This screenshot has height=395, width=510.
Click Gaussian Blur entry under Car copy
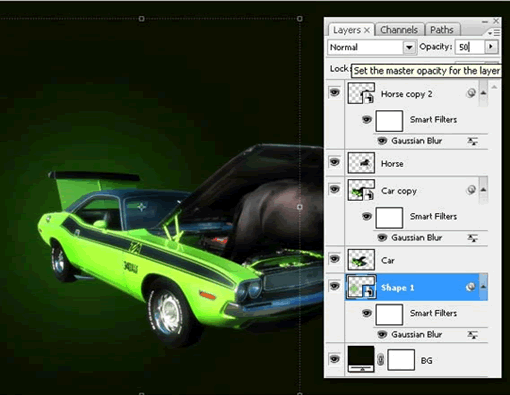417,238
